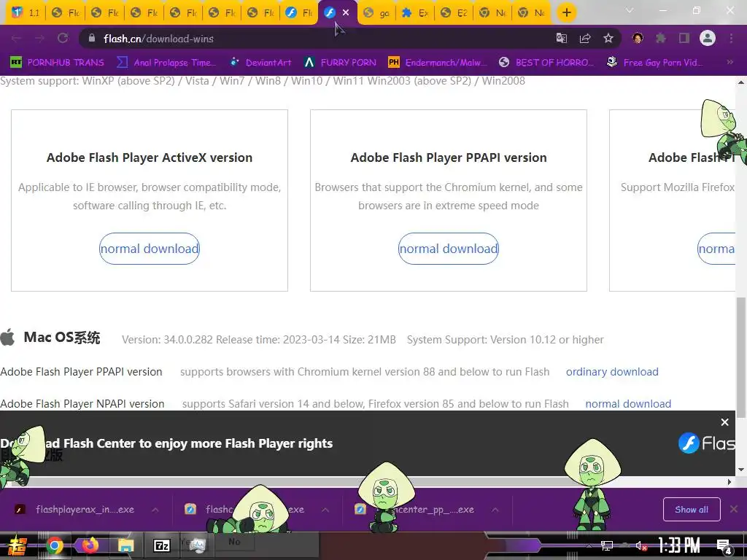The width and height of the screenshot is (747, 560).
Task: Open the tab search chevron
Action: coord(630,10)
